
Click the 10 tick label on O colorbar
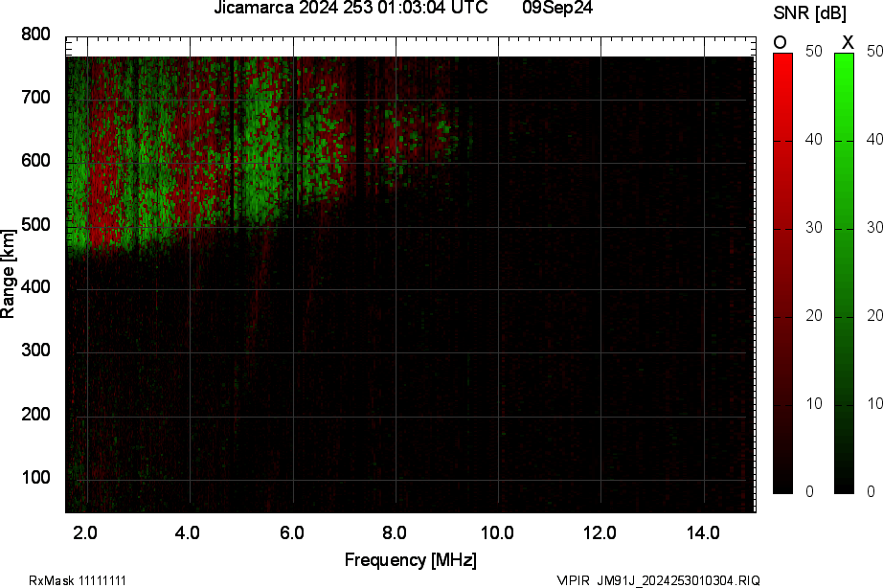pos(814,404)
